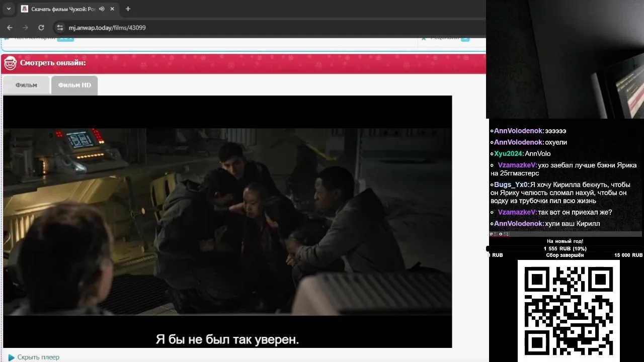Image resolution: width=644 pixels, height=362 pixels.
Task: Click the donation QR code
Action: (569, 311)
